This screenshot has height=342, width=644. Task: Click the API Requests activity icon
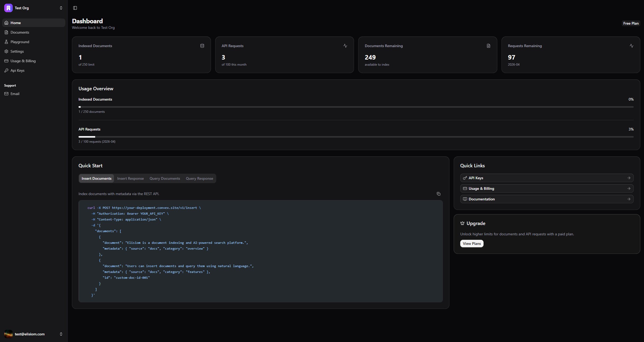tap(345, 46)
